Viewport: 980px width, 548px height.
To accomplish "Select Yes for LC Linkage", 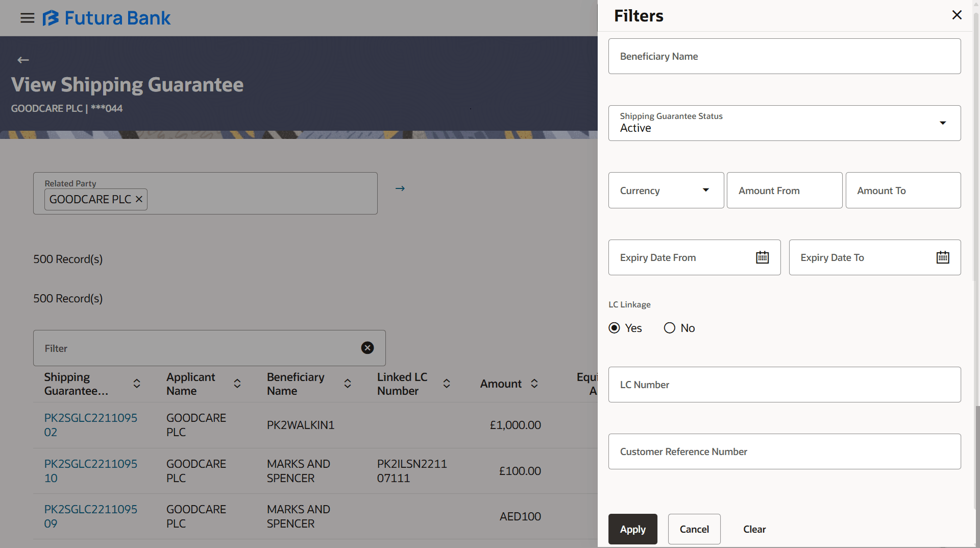I will coord(614,327).
